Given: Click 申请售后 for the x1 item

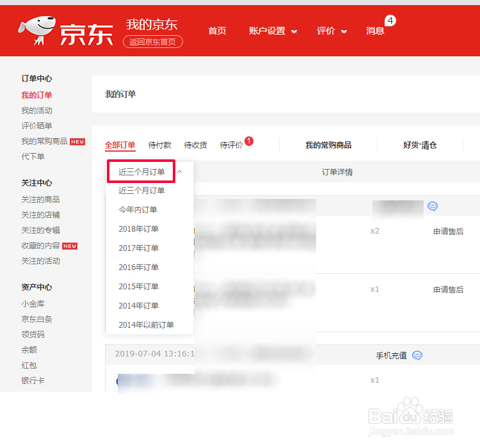Looking at the screenshot, I should (448, 289).
